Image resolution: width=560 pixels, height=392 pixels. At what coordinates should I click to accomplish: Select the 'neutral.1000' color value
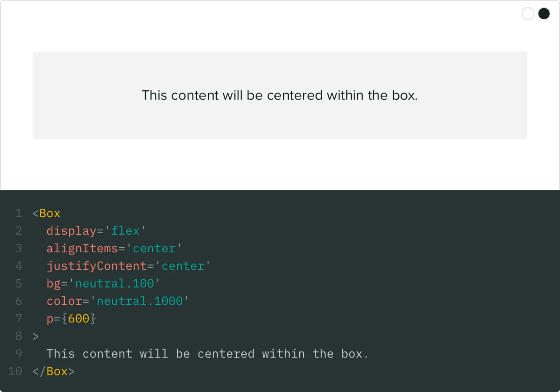[140, 301]
